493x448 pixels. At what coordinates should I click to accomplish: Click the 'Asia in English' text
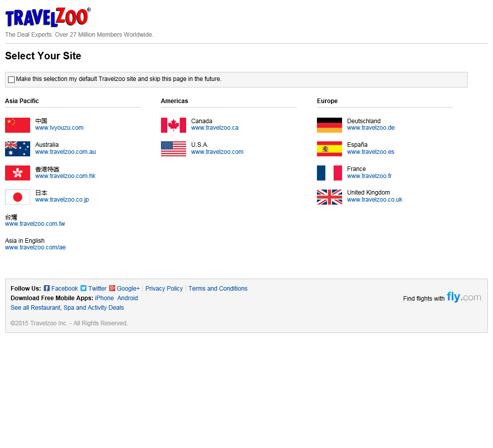(x=25, y=241)
